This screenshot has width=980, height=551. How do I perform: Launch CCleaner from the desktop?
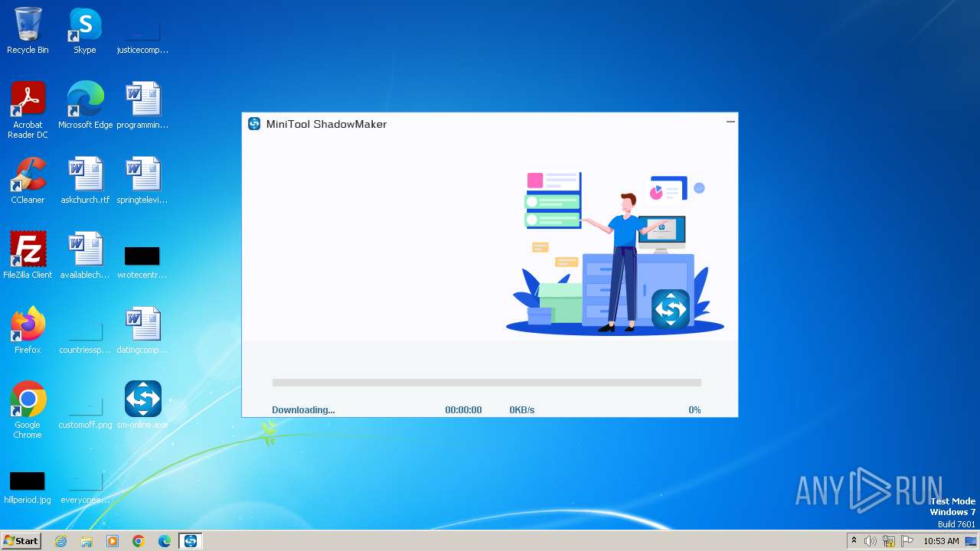[x=28, y=181]
